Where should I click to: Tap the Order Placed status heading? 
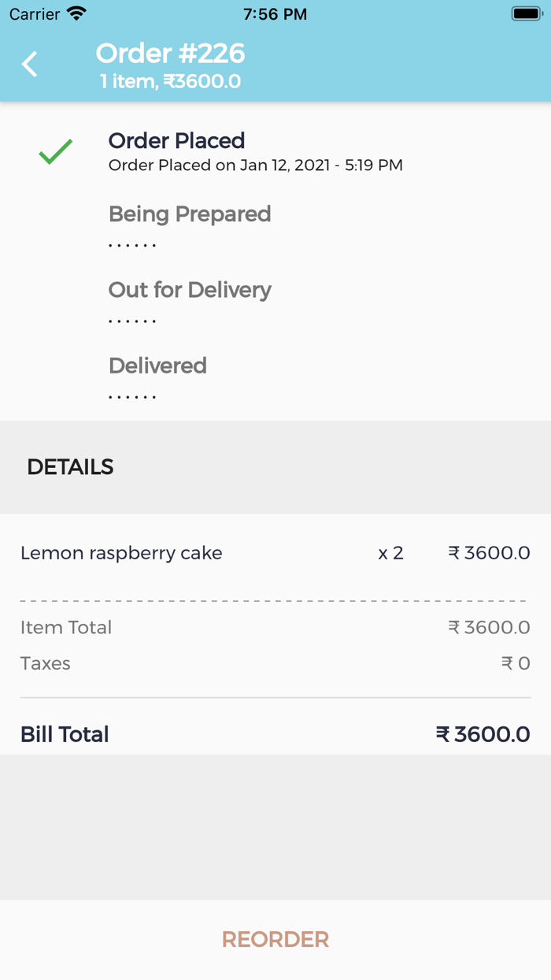tap(176, 141)
